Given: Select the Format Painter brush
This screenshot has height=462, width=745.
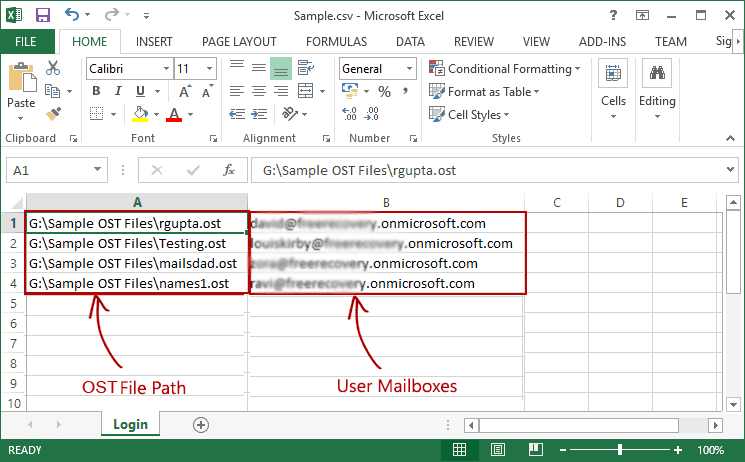Looking at the screenshot, I should click(53, 114).
